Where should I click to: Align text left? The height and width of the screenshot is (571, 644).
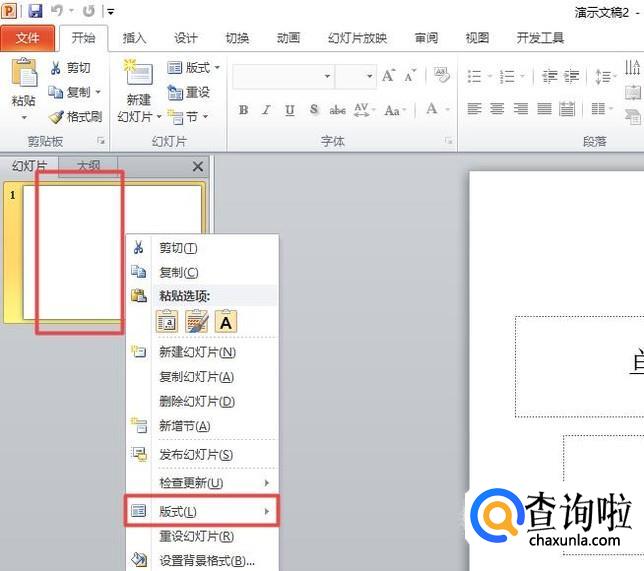(x=474, y=109)
